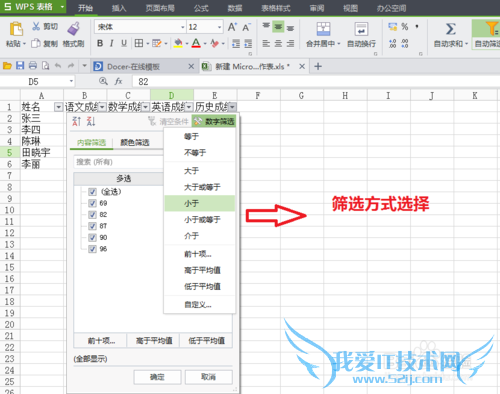
Task: Uncheck the 90 value checkbox
Action: point(92,238)
